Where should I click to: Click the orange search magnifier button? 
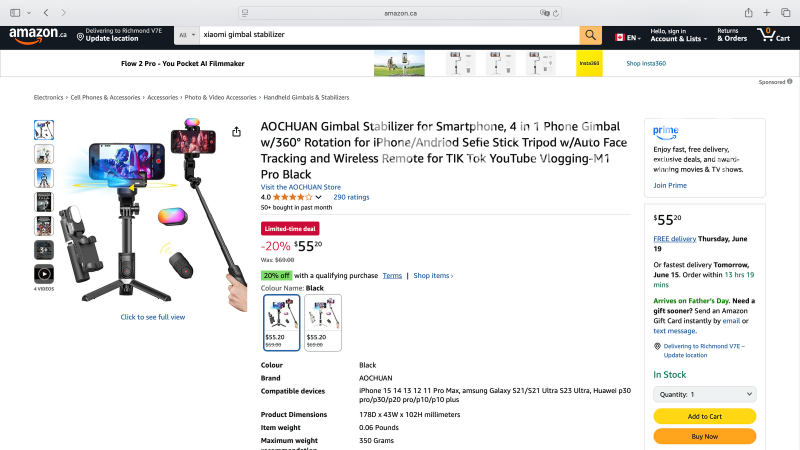591,35
